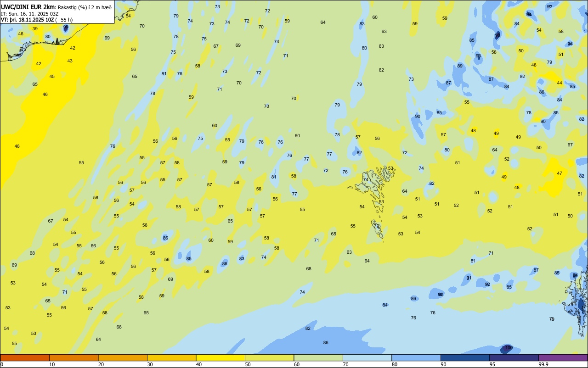The width and height of the screenshot is (588, 368).
Task: Click the 20–30 amber legend swatch
Action: tap(123, 357)
